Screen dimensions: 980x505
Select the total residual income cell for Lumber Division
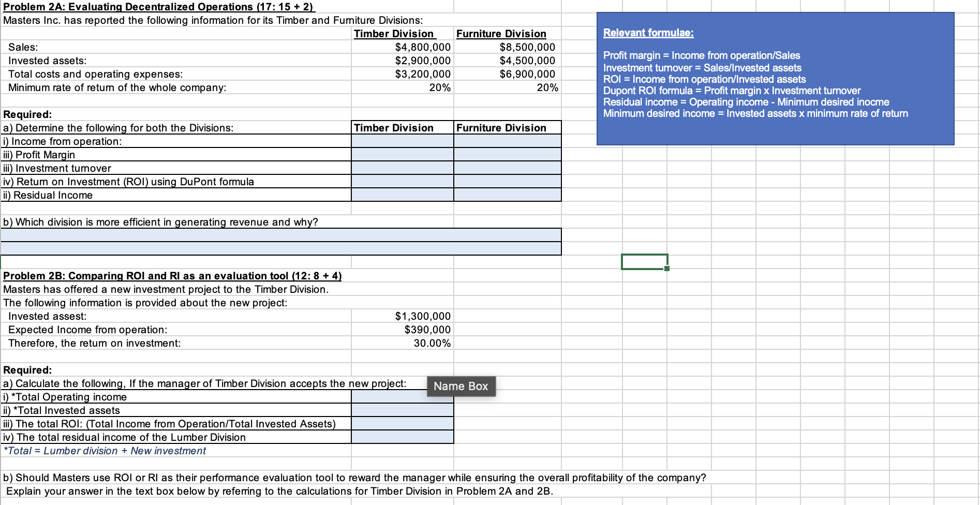point(403,437)
